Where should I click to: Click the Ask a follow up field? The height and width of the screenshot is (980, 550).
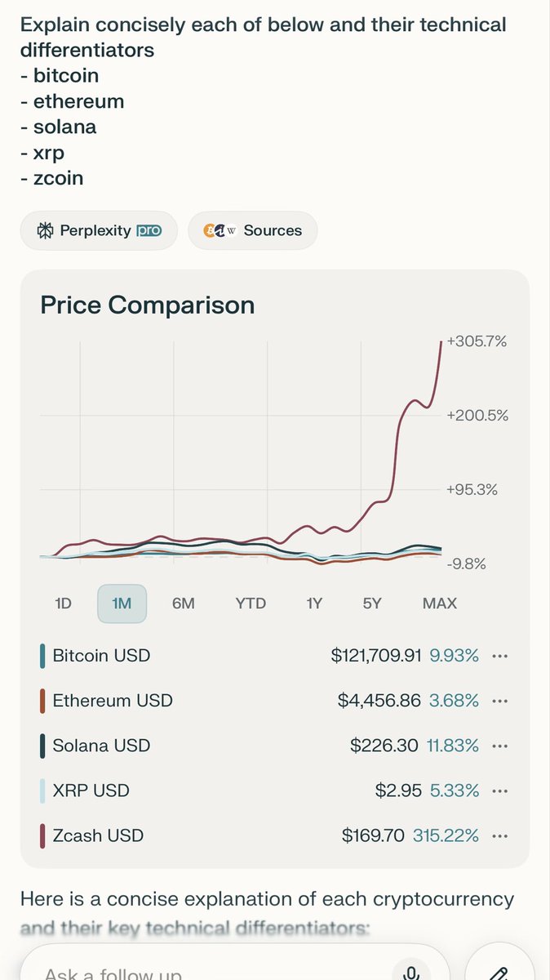tap(204, 972)
